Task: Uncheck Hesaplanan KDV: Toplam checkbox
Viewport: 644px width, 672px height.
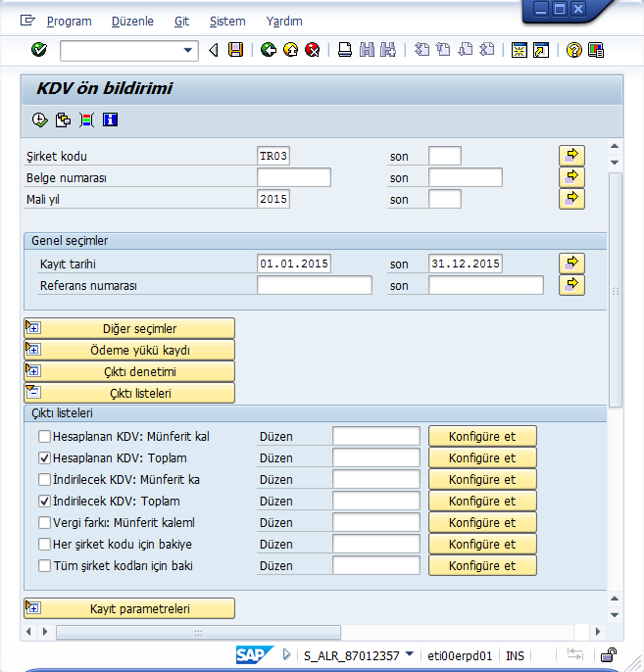Action: pos(44,457)
